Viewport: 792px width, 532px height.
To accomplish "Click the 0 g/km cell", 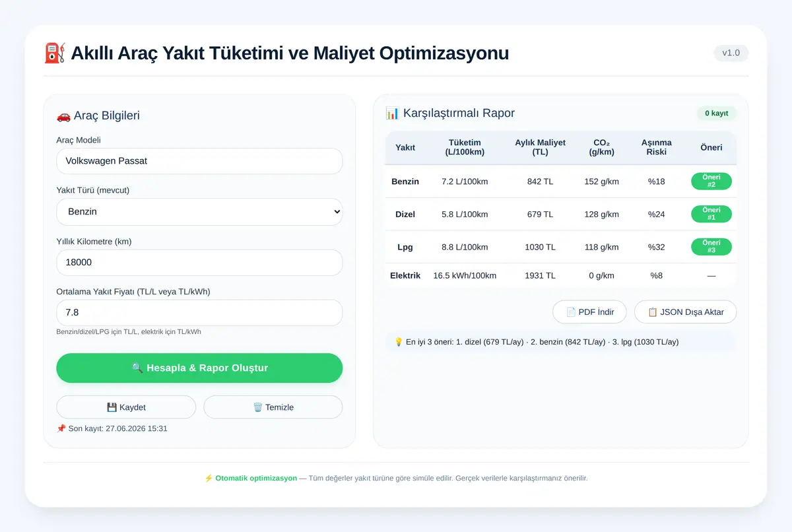I will (602, 275).
